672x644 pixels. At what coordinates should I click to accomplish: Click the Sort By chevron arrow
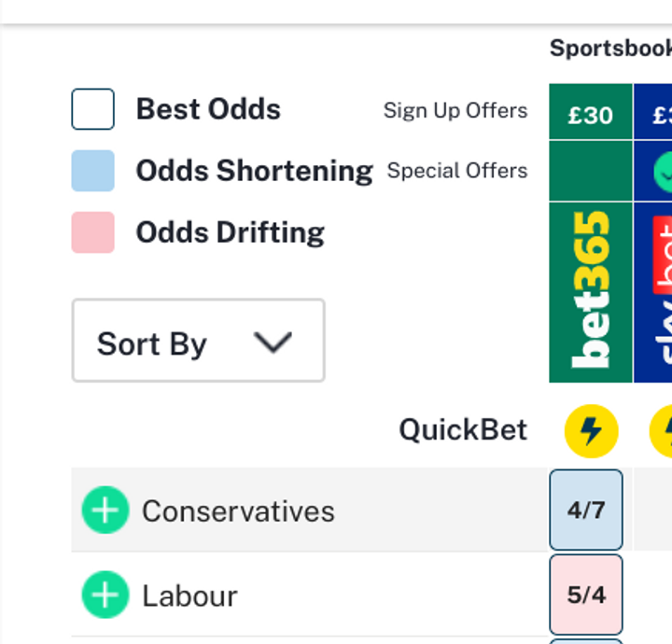pos(273,343)
